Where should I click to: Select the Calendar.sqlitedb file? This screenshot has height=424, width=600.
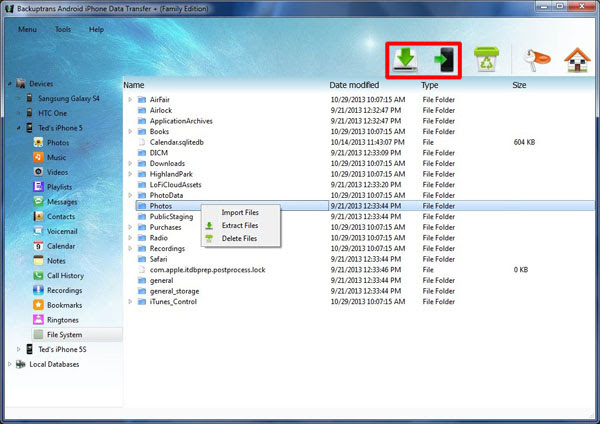(x=176, y=142)
